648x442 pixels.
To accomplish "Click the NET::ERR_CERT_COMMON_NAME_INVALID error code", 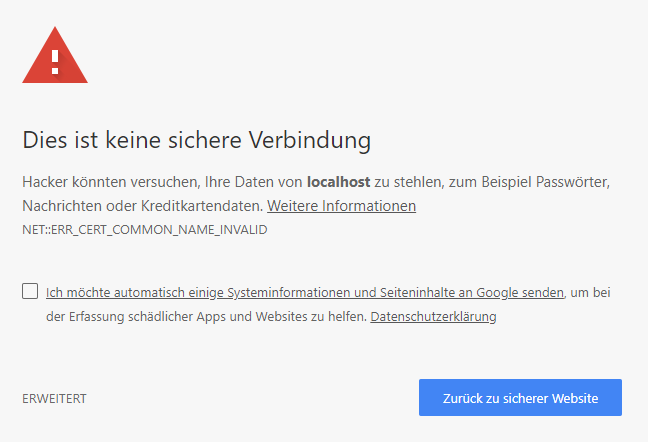I will pyautogui.click(x=144, y=230).
